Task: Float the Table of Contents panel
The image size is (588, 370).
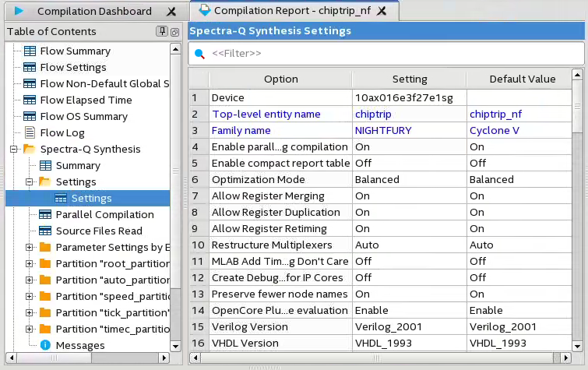Action: point(174,31)
